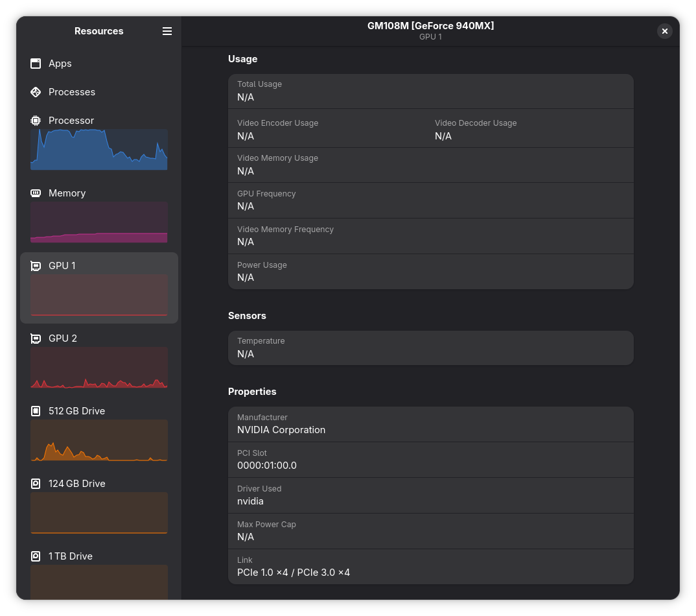Click the Memory module icon
The height and width of the screenshot is (616, 696).
(36, 193)
